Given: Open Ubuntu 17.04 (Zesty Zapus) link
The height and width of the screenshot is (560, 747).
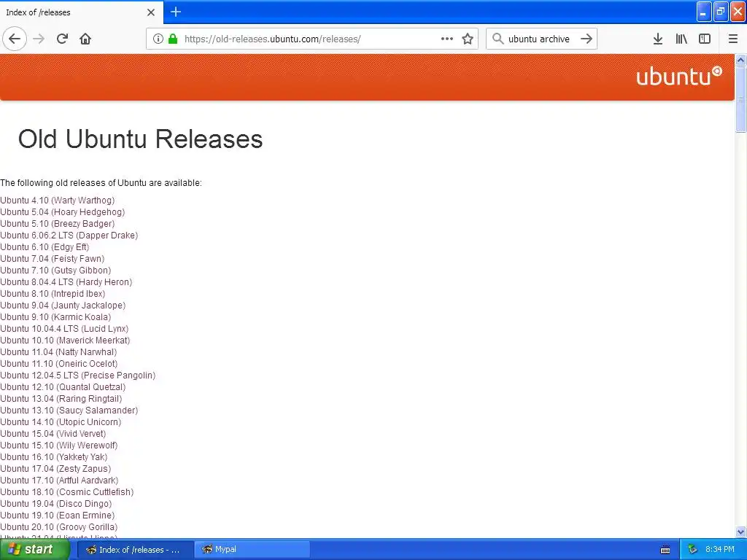Looking at the screenshot, I should coord(55,469).
